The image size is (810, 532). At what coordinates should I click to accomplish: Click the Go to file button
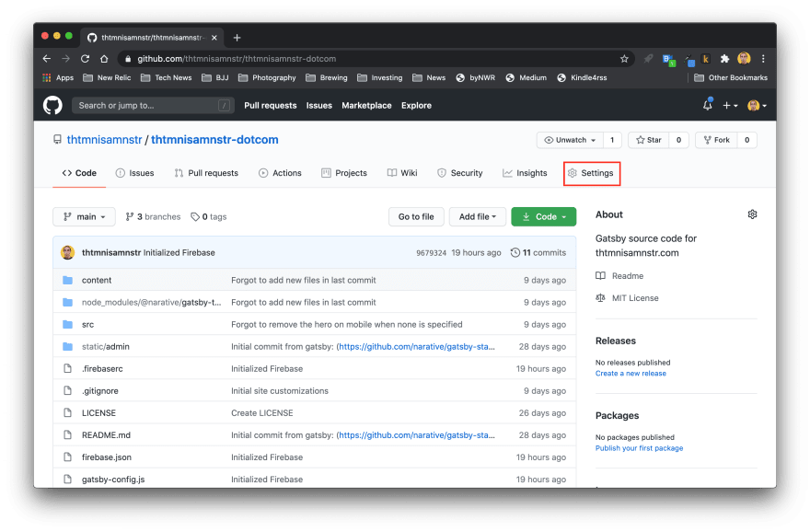(x=416, y=216)
